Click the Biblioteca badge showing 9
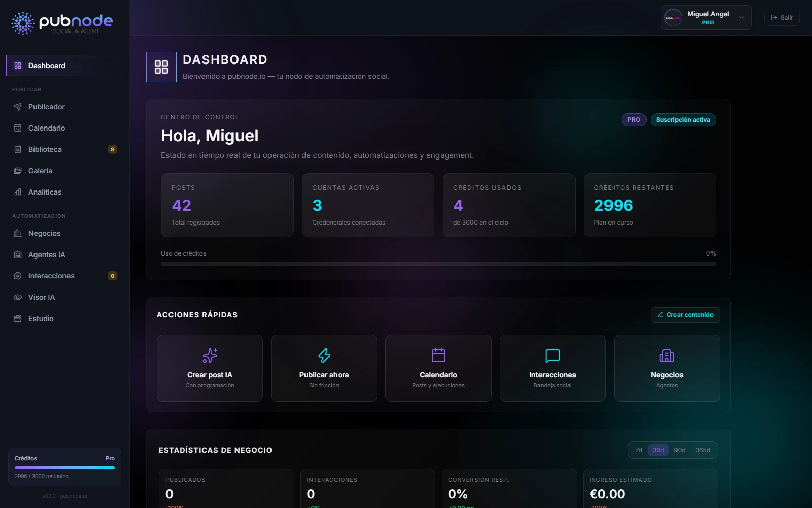Screen dimensions: 812x508 [x=113, y=149]
